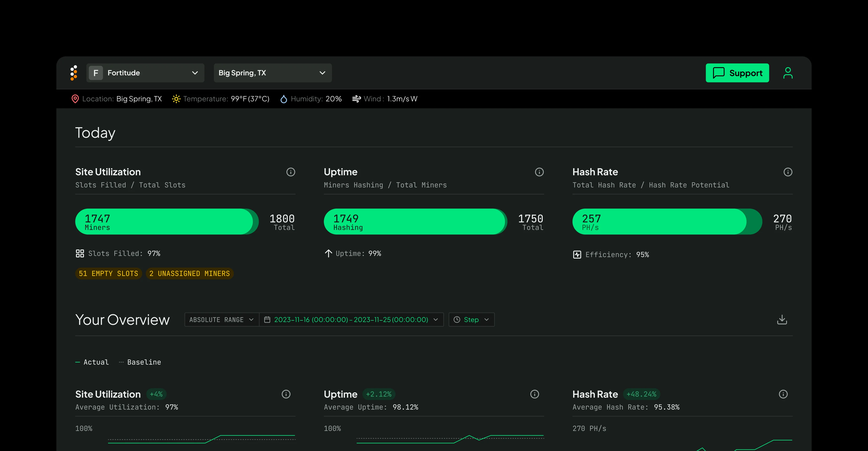Expand the Fortitude organization dropdown

[145, 73]
